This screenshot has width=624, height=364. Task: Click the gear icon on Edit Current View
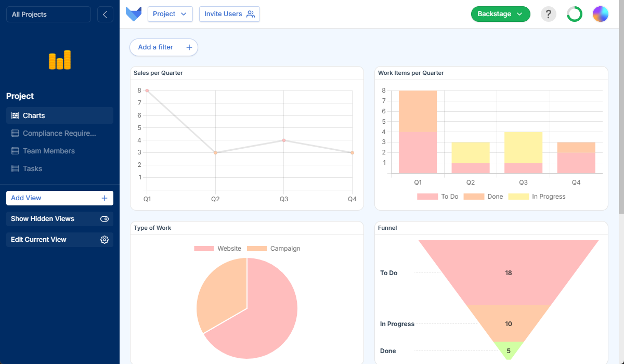(x=105, y=240)
